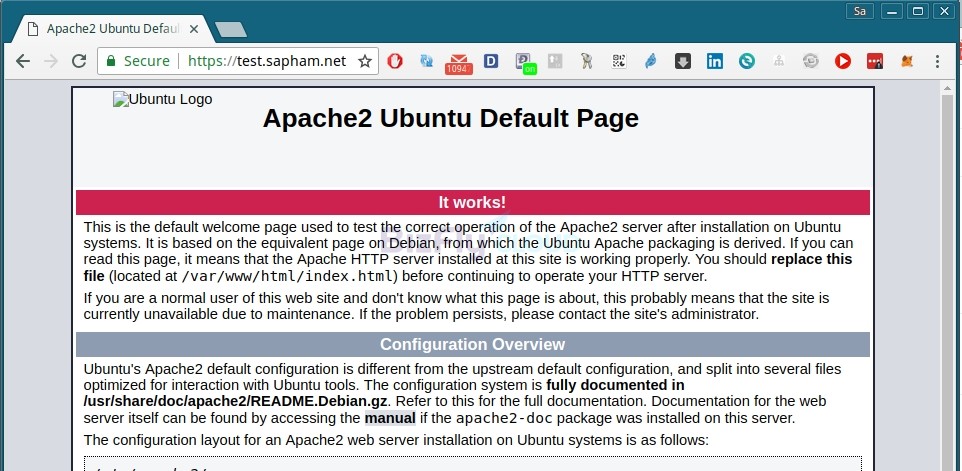Click the faded sitemap extension icon
The width and height of the screenshot is (962, 471).
click(779, 61)
